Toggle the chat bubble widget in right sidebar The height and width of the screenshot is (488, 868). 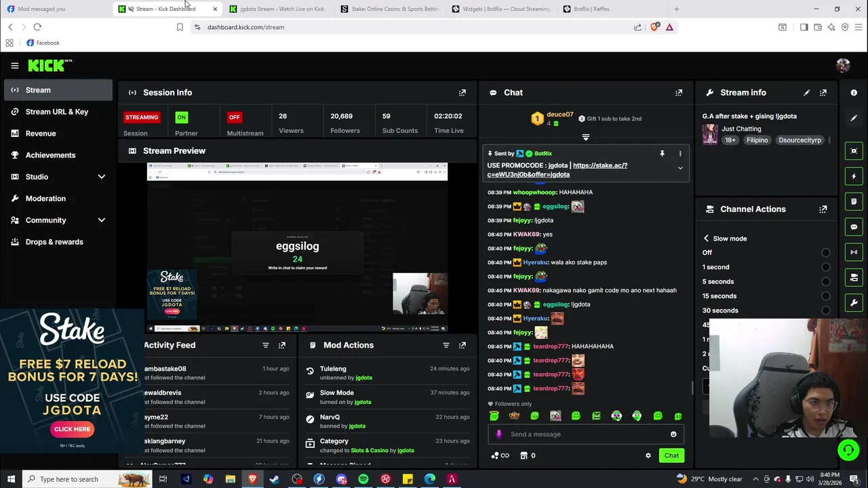tap(854, 227)
